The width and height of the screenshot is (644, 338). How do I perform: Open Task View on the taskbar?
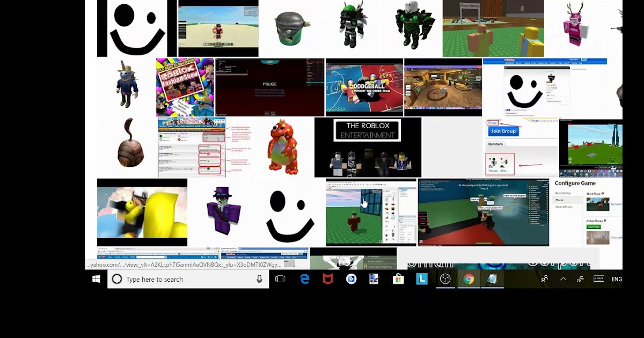point(280,279)
